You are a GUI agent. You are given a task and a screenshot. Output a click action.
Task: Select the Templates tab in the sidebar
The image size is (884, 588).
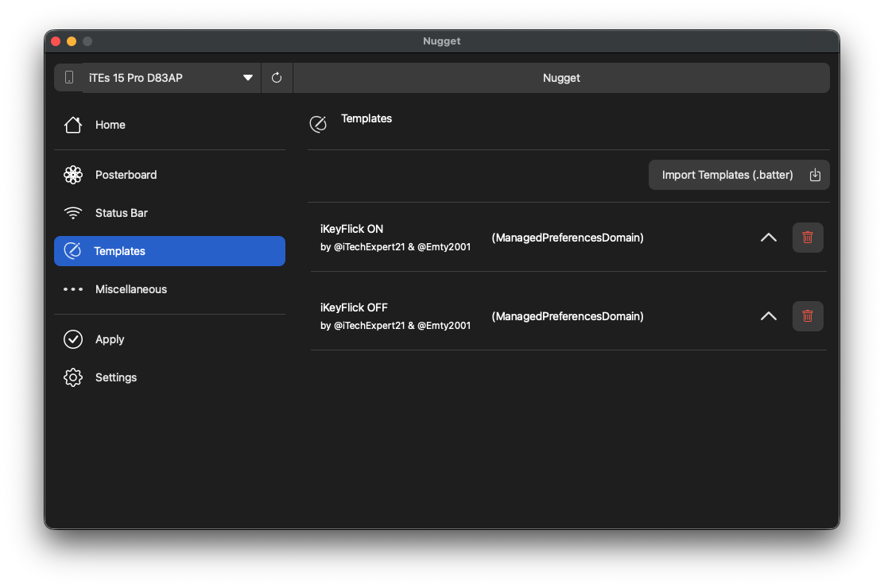tap(169, 251)
